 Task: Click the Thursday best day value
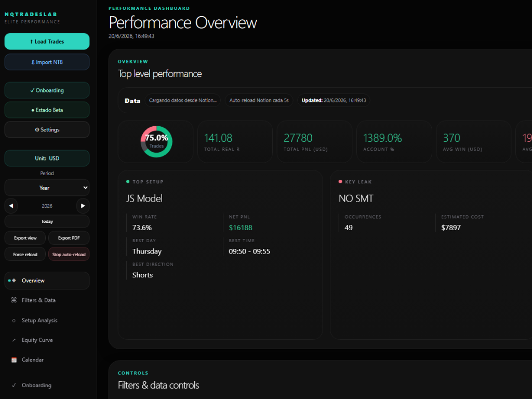coord(147,251)
